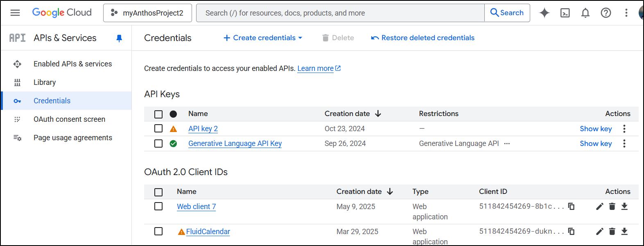Click the API logo icon in sidebar
The height and width of the screenshot is (246, 644).
[x=18, y=38]
